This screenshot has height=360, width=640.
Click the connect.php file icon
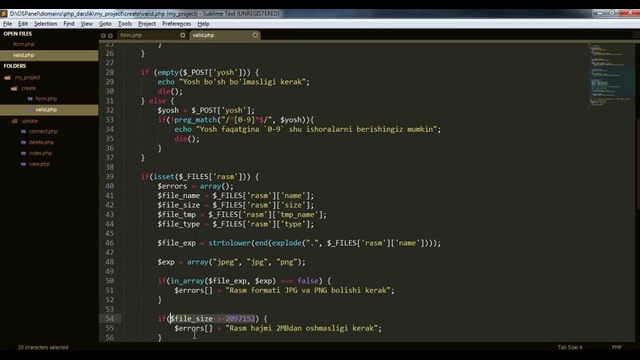pos(23,131)
